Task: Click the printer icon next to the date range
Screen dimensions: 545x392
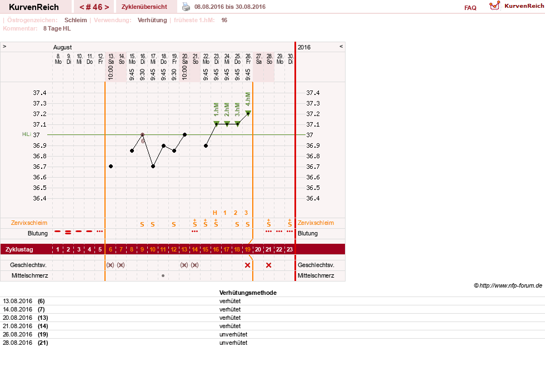Action: 186,7
